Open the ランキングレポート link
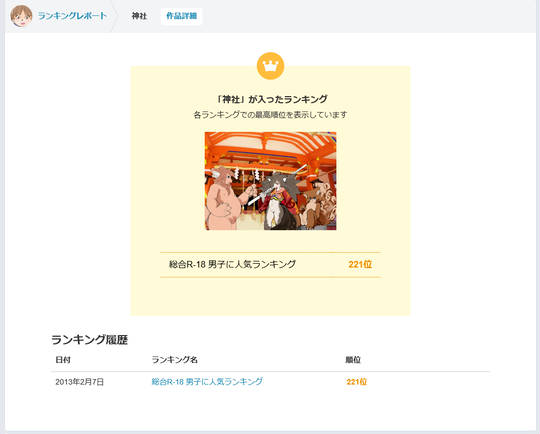Image resolution: width=540 pixels, height=434 pixels. click(x=72, y=16)
